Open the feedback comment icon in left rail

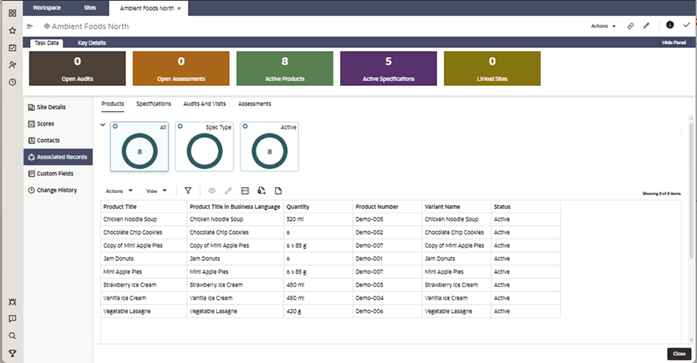click(x=12, y=319)
